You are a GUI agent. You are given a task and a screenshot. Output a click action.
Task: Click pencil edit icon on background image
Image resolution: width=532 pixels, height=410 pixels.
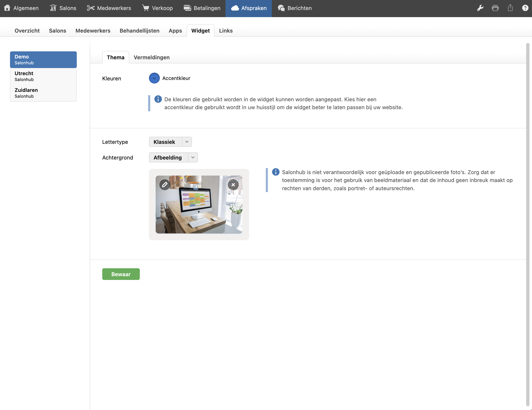click(x=165, y=185)
